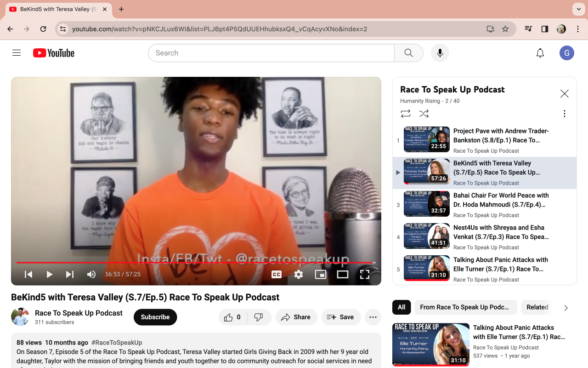Open the account avatar G menu

pyautogui.click(x=567, y=53)
